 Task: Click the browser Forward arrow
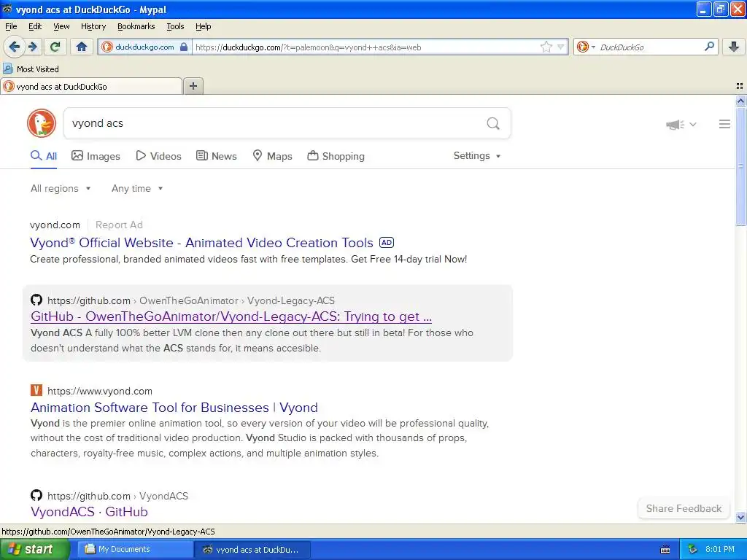[33, 47]
